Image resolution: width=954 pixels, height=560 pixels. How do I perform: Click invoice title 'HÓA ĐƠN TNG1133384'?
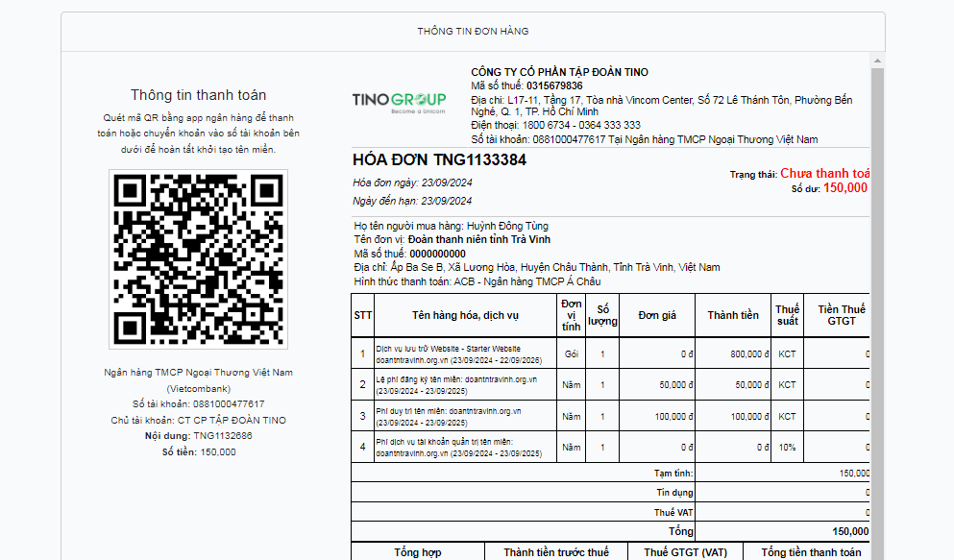(x=439, y=159)
